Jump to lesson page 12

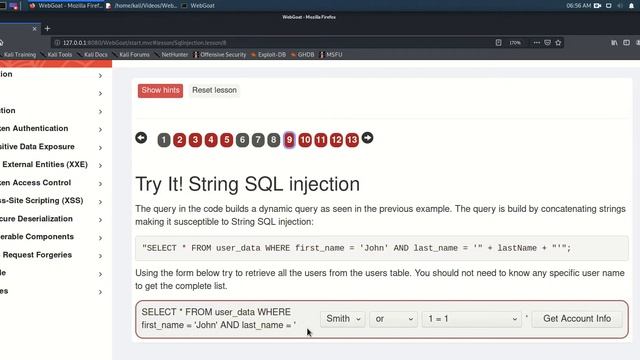pyautogui.click(x=336, y=140)
